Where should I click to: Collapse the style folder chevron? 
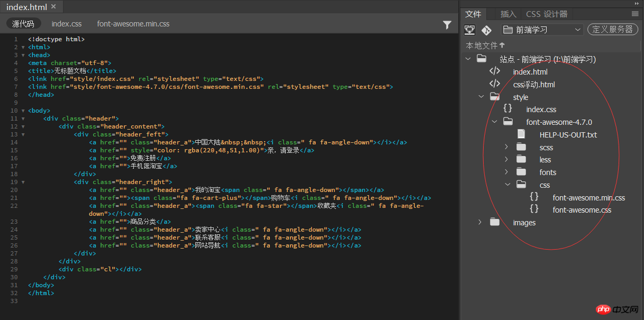(x=481, y=97)
